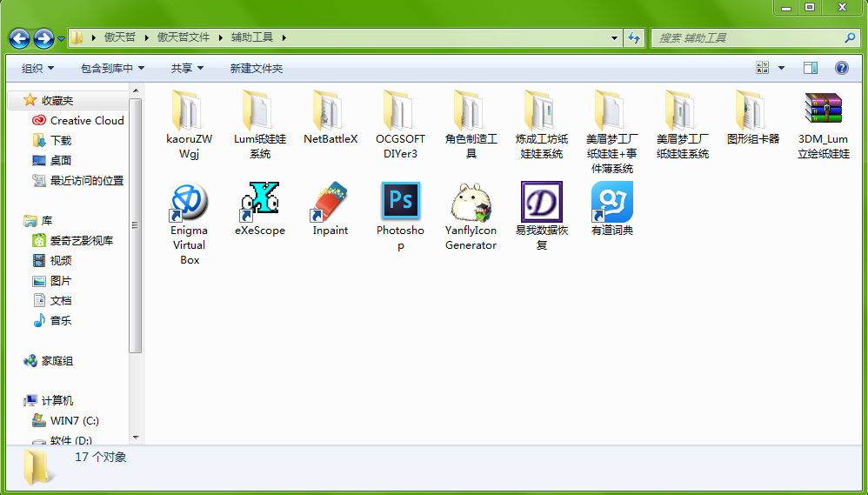
Task: Open the 共享 dropdown menu
Action: [x=187, y=68]
